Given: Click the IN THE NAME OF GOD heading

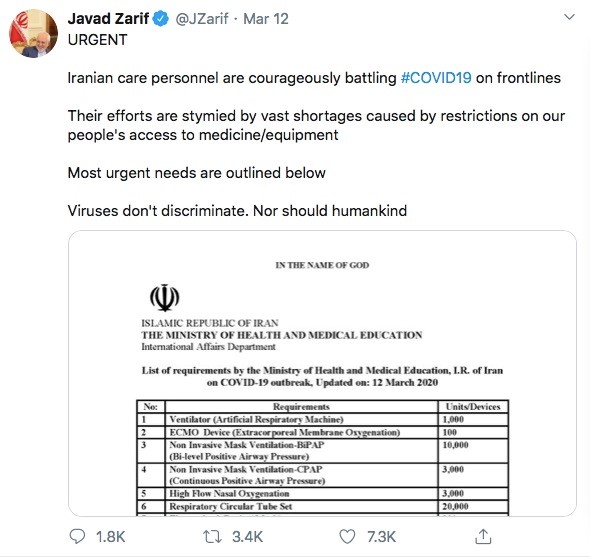Looking at the screenshot, I should (x=322, y=265).
